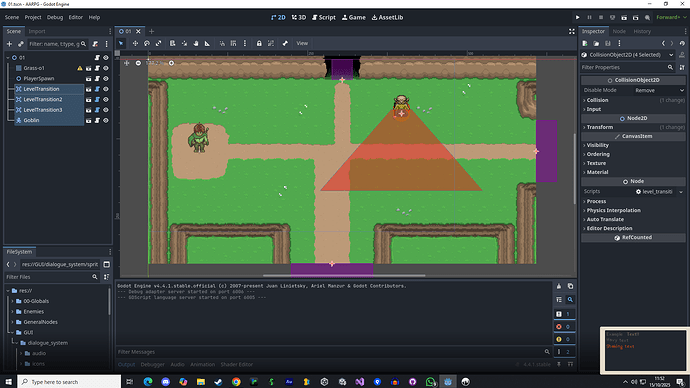690x388 pixels.
Task: Group selected nodes button in toolbar
Action: pos(271,43)
